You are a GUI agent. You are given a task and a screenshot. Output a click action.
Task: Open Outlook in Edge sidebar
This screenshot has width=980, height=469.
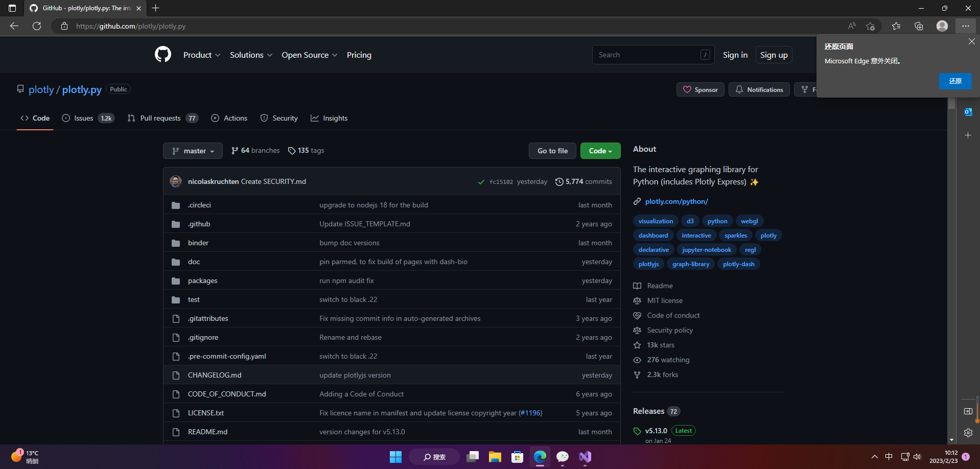pyautogui.click(x=968, y=112)
